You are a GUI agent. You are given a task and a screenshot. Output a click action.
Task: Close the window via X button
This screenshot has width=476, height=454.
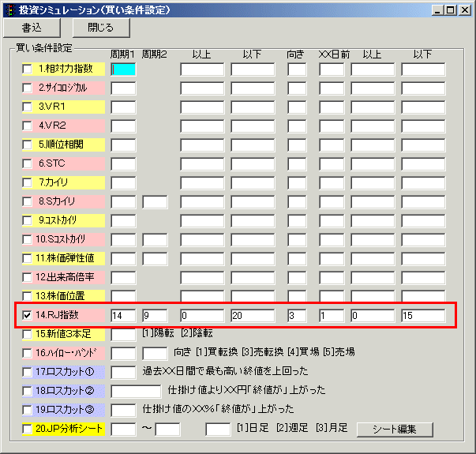[x=465, y=10]
